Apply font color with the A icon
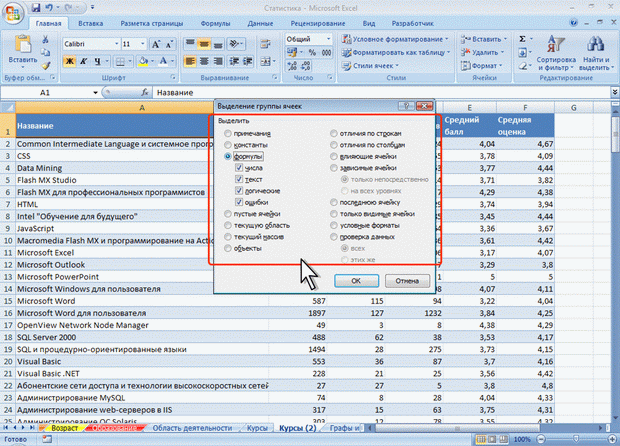Image resolution: width=620 pixels, height=446 pixels. (x=163, y=61)
